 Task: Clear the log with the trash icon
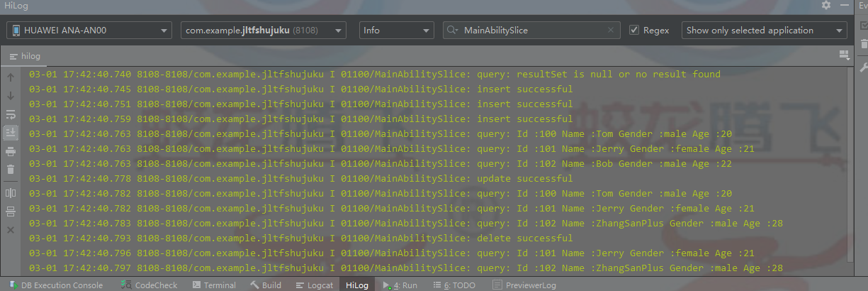[x=11, y=169]
